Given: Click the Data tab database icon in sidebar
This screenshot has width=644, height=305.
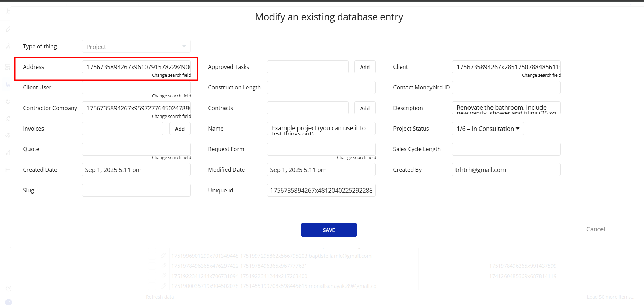Looking at the screenshot, I should pyautogui.click(x=8, y=84).
